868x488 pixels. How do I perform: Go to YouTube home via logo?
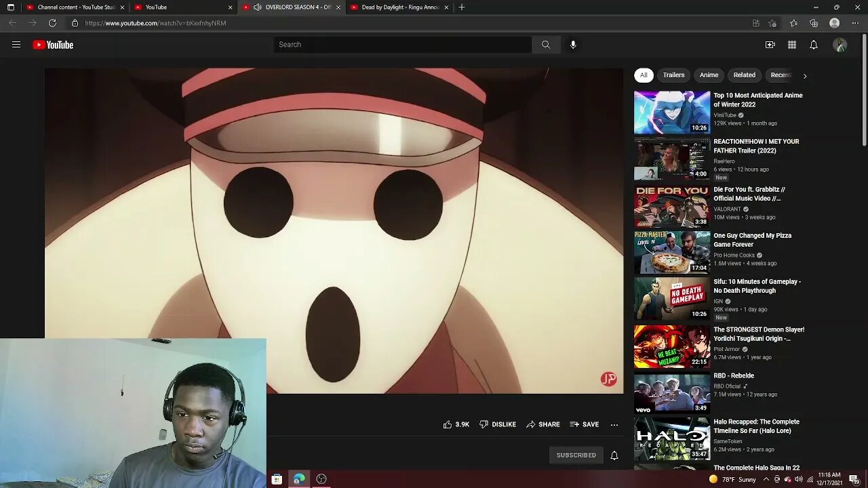click(53, 45)
